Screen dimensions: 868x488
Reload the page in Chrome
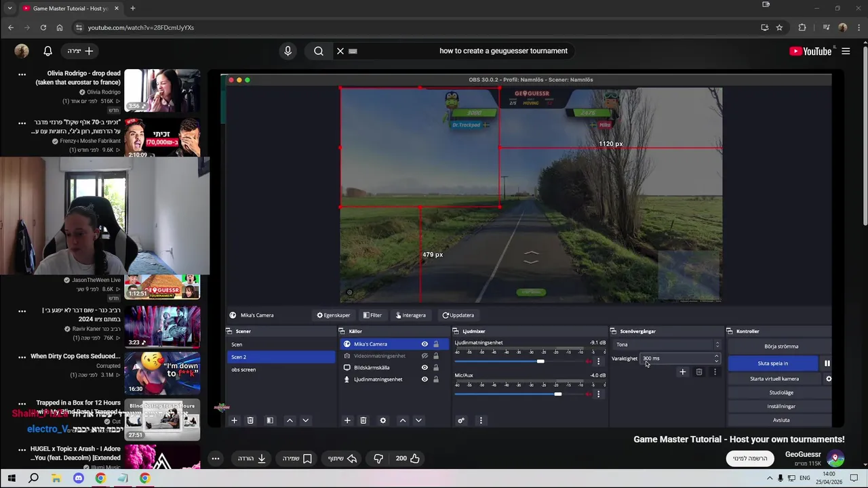(43, 28)
